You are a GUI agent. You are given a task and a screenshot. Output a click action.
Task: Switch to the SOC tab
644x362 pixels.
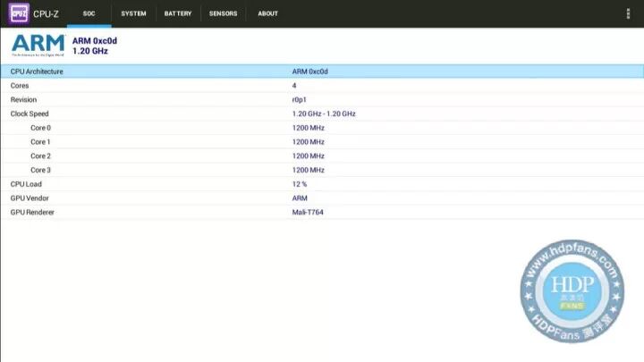pos(89,13)
